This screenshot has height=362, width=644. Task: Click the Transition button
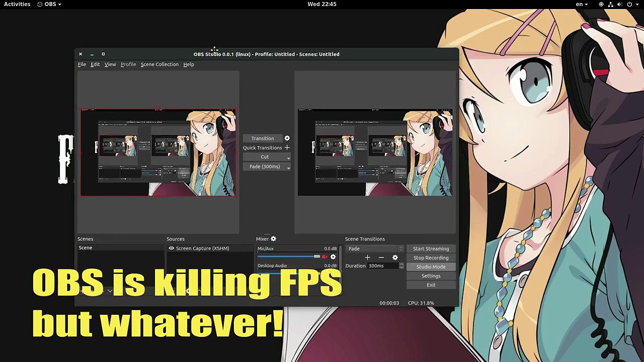coord(263,138)
